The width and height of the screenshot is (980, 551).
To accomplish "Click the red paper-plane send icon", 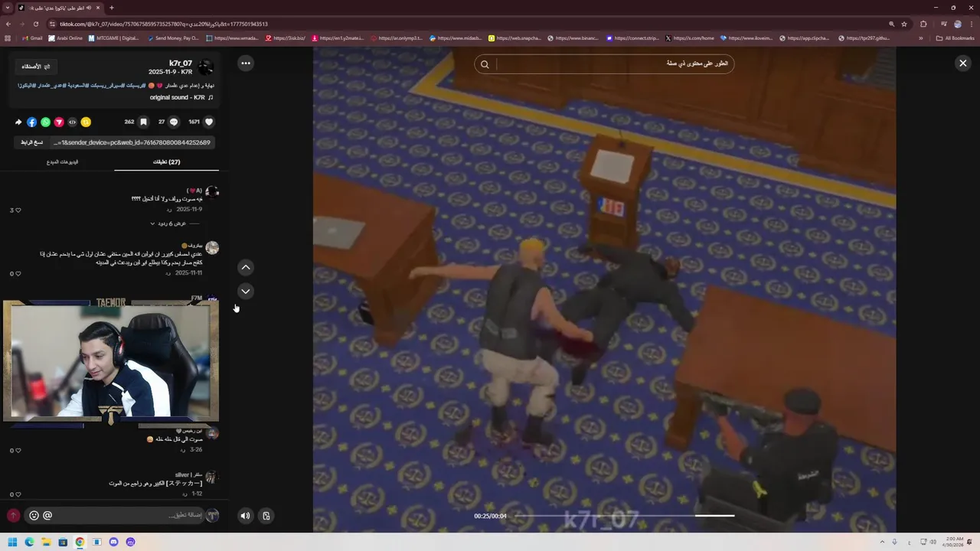I will click(59, 122).
